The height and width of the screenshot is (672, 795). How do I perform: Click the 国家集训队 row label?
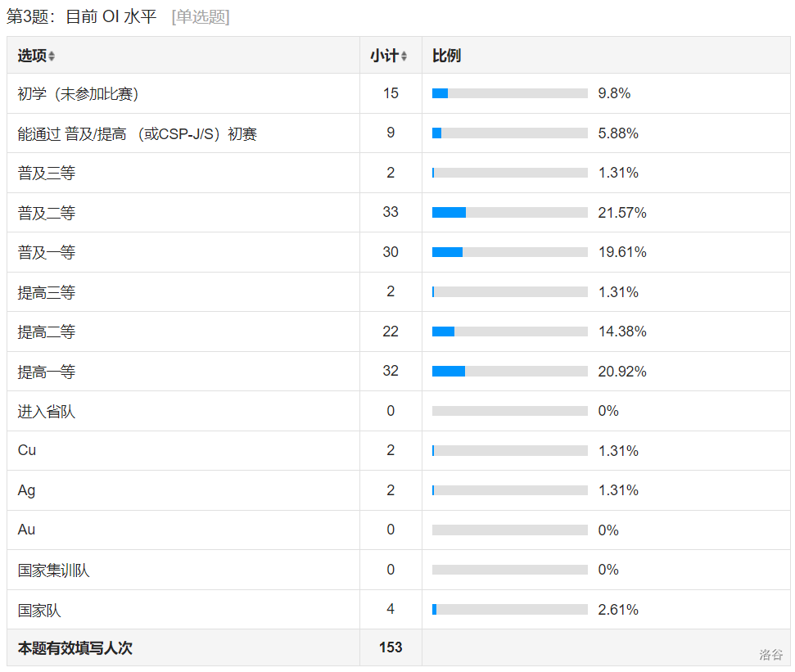[54, 571]
